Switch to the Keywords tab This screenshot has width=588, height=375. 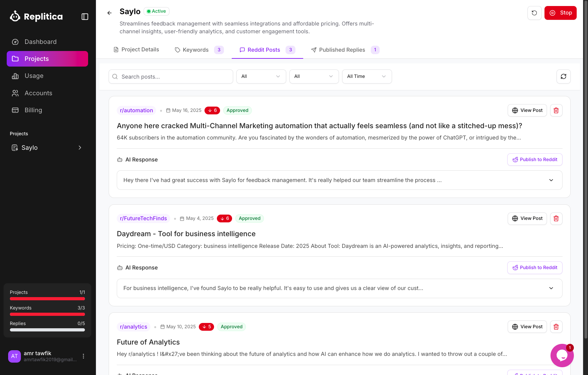tap(200, 50)
